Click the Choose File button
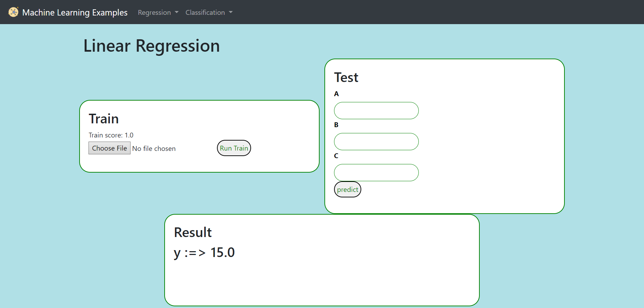 (x=110, y=148)
